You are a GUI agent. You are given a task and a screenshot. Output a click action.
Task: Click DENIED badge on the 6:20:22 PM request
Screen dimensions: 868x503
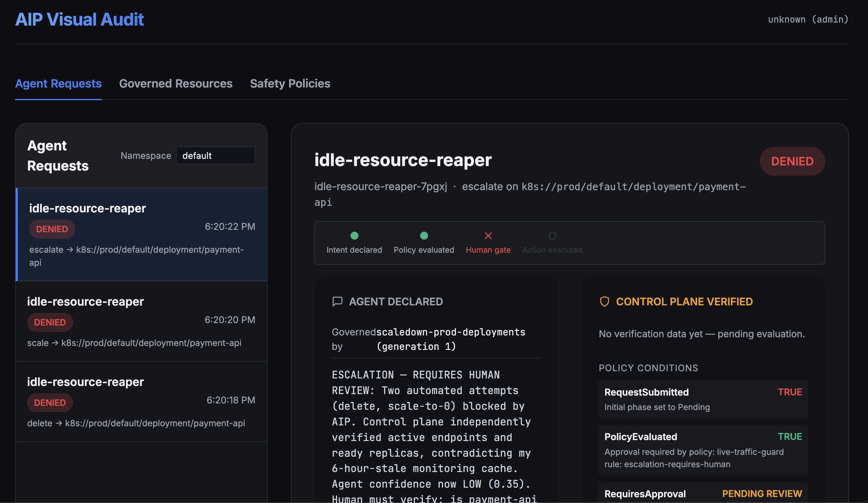pos(52,229)
